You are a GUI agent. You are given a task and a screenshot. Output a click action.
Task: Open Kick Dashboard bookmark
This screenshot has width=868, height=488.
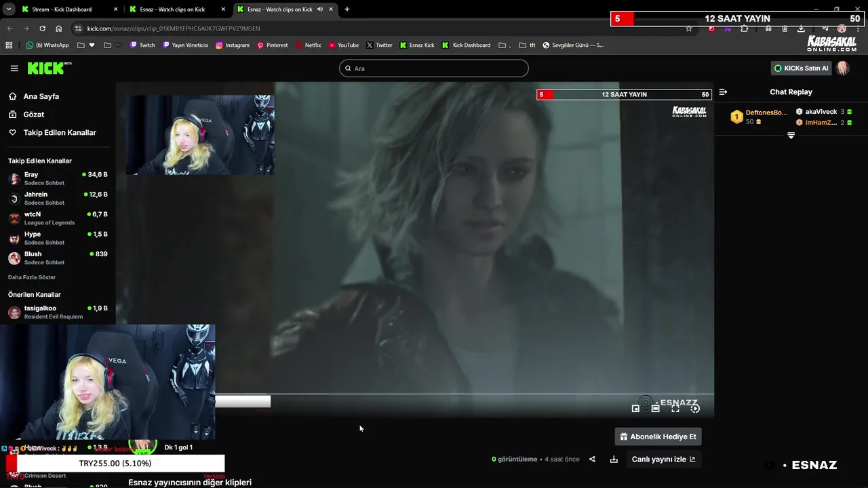point(466,45)
